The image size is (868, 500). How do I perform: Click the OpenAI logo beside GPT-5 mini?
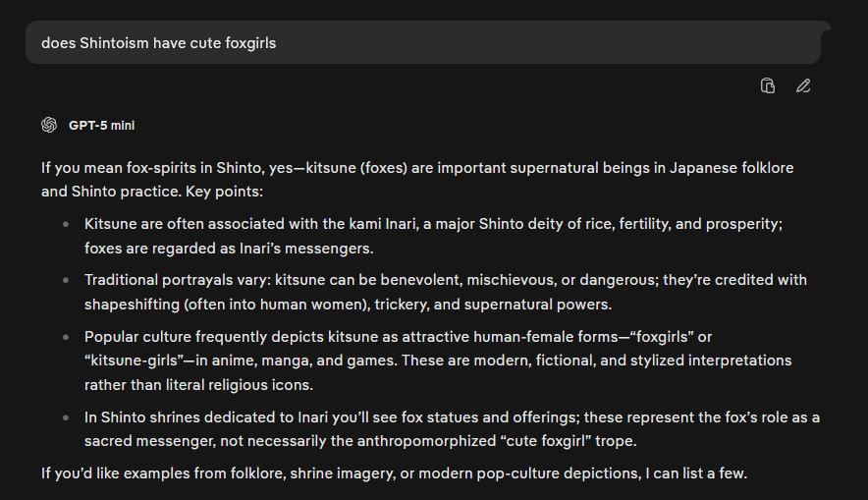tap(49, 125)
